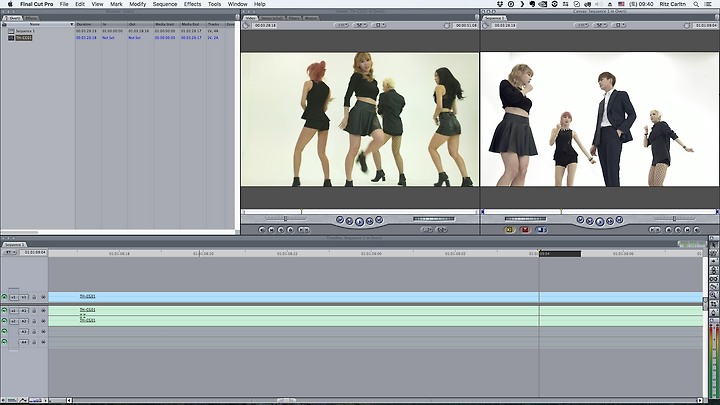Select the Selection tool in the tool palette
This screenshot has width=720, height=405.
(x=714, y=245)
